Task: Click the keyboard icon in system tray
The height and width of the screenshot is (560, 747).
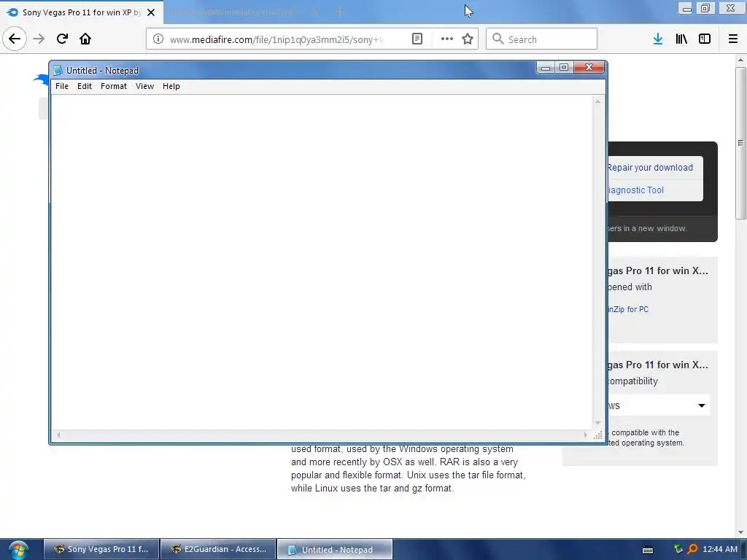Action: (648, 550)
